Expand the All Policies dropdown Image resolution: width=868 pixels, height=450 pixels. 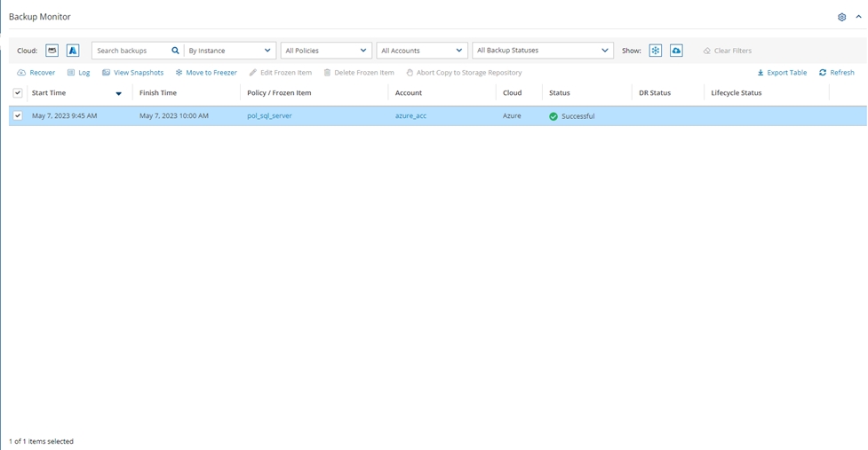pyautogui.click(x=326, y=51)
